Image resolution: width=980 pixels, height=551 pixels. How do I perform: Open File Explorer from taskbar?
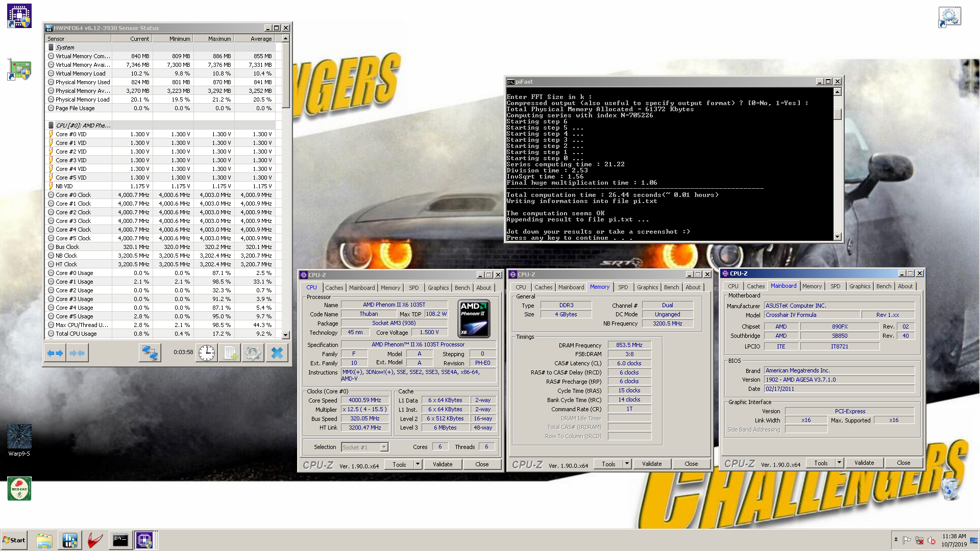pos(44,540)
